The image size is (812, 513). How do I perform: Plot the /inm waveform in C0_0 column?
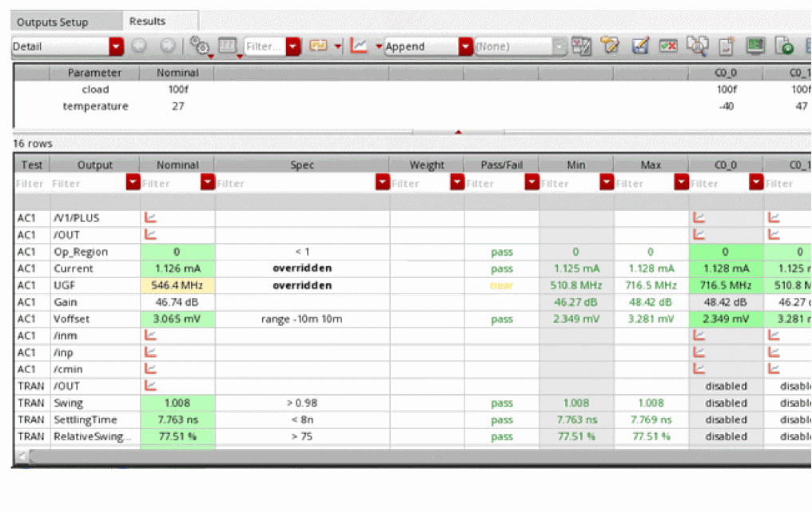(x=699, y=335)
